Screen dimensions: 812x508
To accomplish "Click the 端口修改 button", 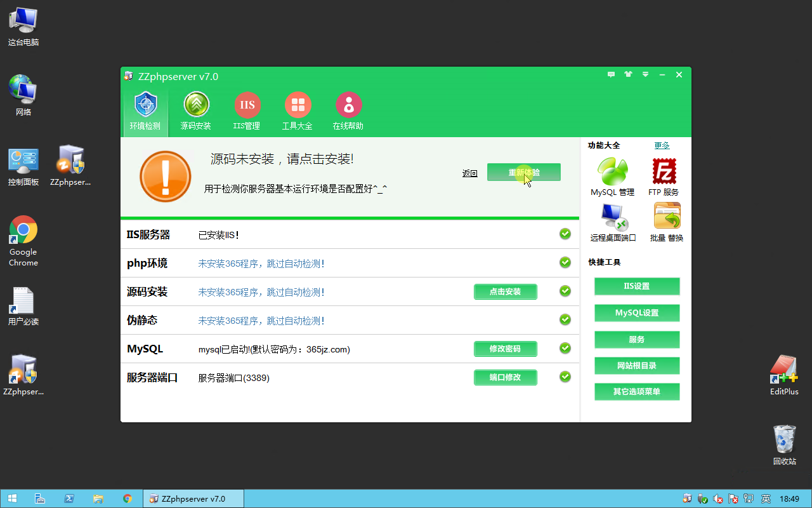I will coord(506,377).
